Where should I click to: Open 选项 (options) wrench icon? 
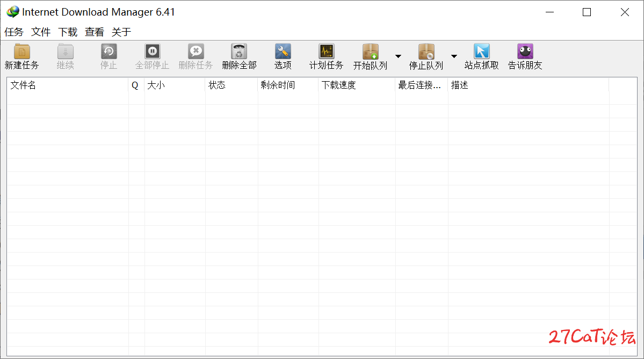pyautogui.click(x=283, y=52)
